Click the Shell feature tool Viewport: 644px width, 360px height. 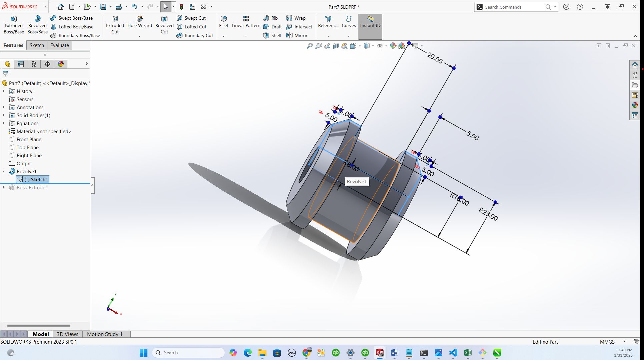(272, 35)
